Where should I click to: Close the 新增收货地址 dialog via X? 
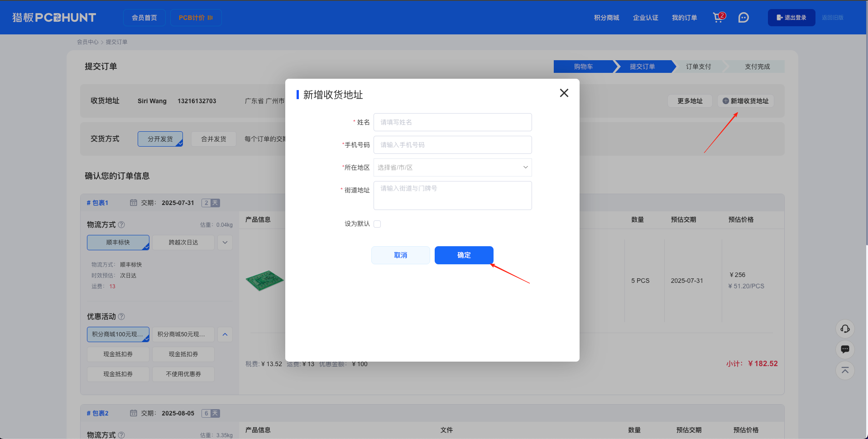(564, 93)
